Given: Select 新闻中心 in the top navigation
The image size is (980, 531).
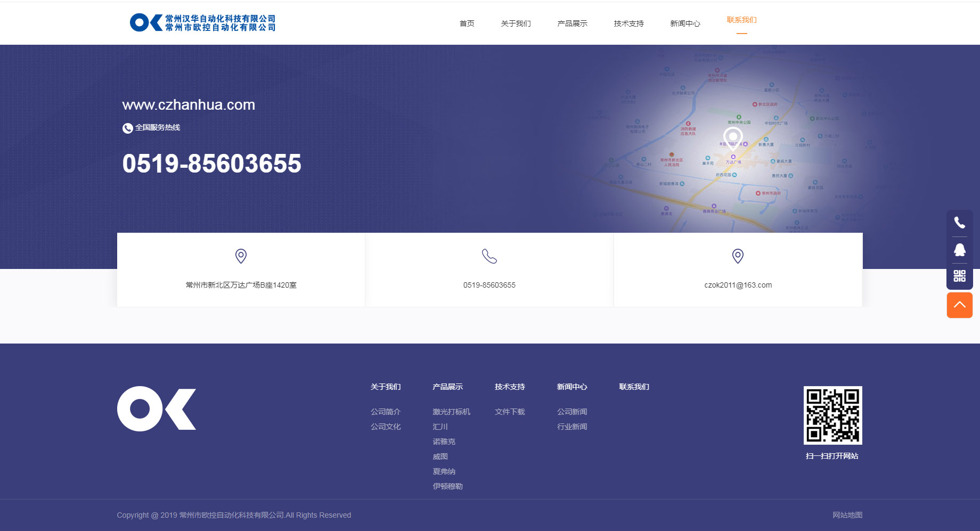Looking at the screenshot, I should (x=685, y=23).
